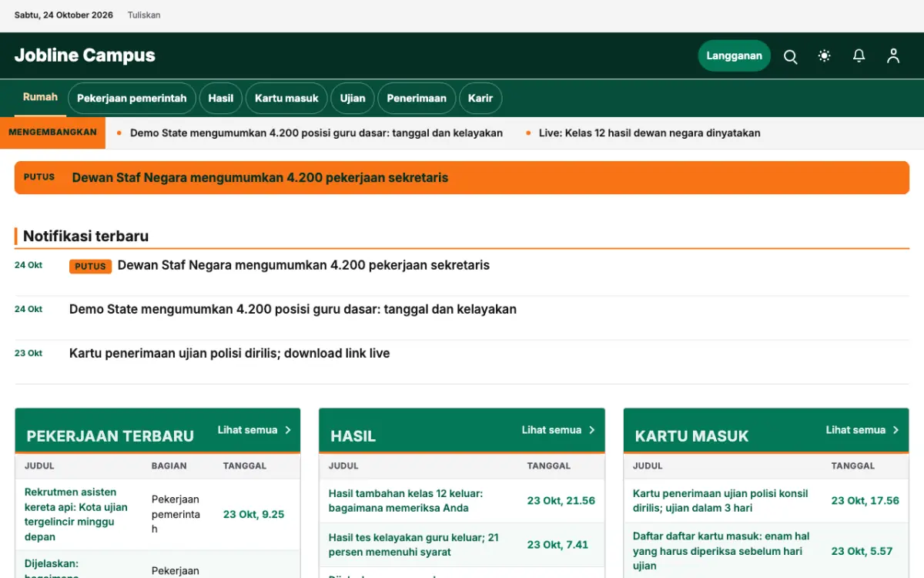Open Hasil tes kelayakan guru keluar row

413,544
